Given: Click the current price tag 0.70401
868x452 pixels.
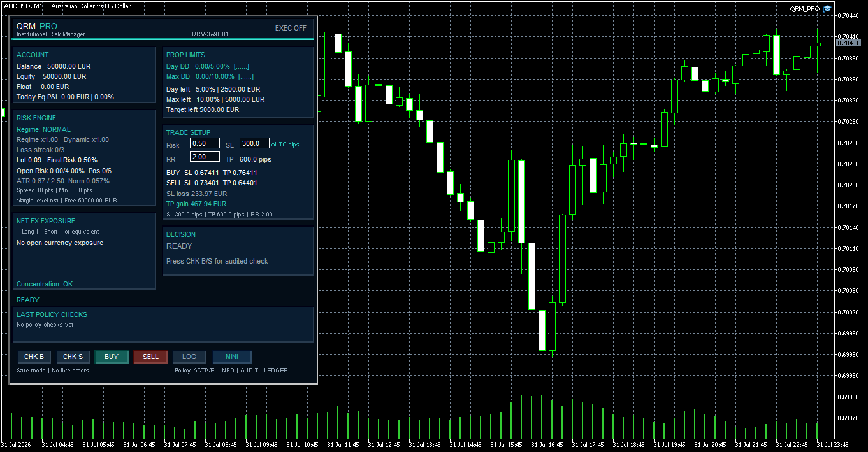Looking at the screenshot, I should point(848,43).
